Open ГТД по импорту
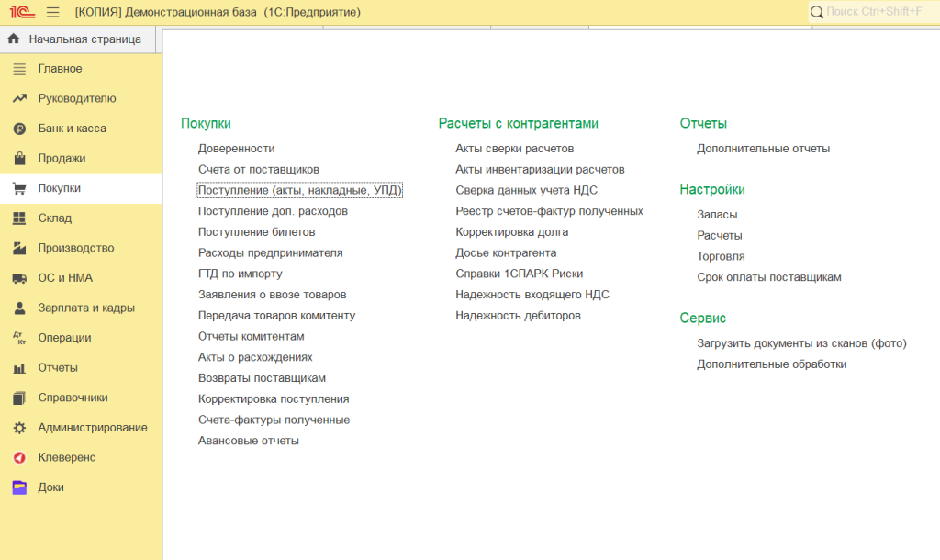 (240, 274)
